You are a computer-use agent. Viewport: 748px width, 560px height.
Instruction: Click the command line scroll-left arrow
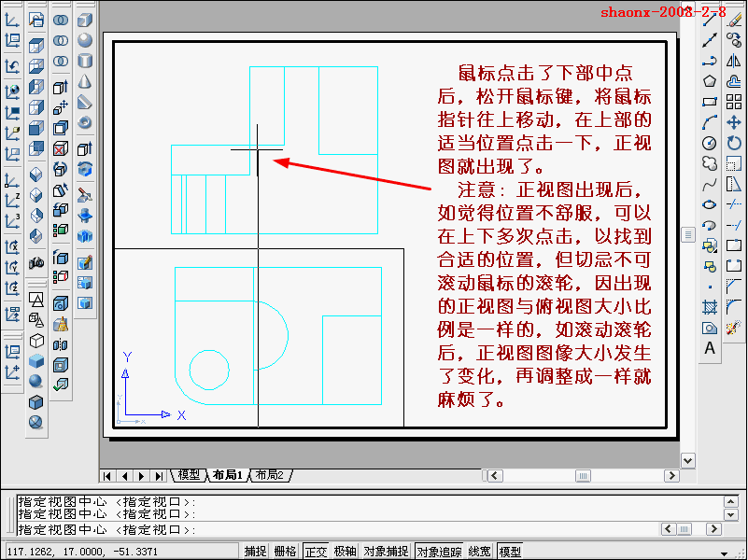(668, 528)
